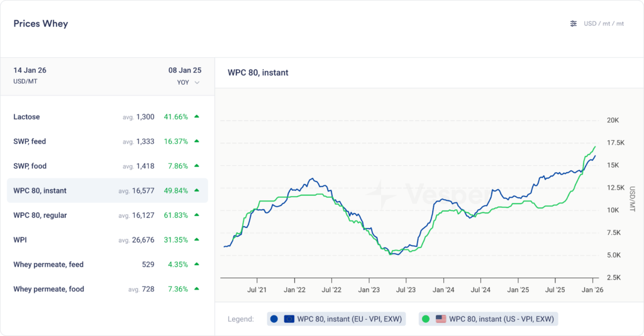The width and height of the screenshot is (644, 336).
Task: Click up arrow on Whey permeate, food row
Action: click(x=197, y=289)
